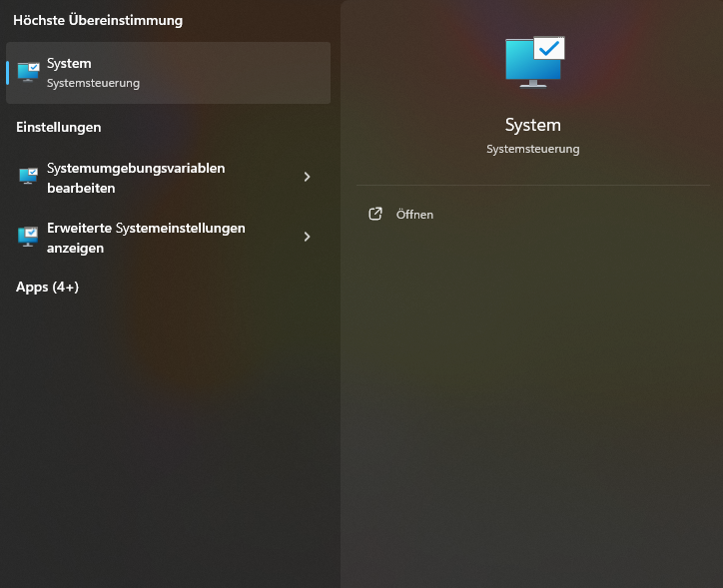This screenshot has height=588, width=723.
Task: Click the Systemumgebungsvariablen bearbeiten monitor icon
Action: coord(29,176)
